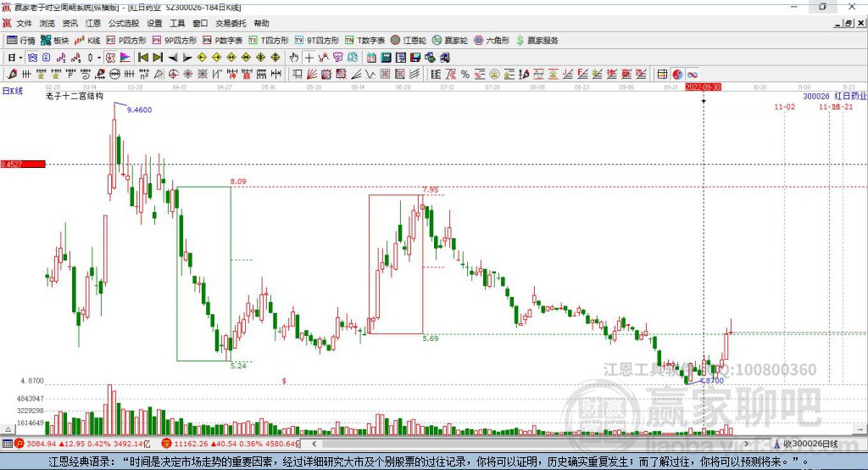Click the highlighted date 2022-09-30 marker
Image resolution: width=868 pixels, height=470 pixels.
coord(703,87)
